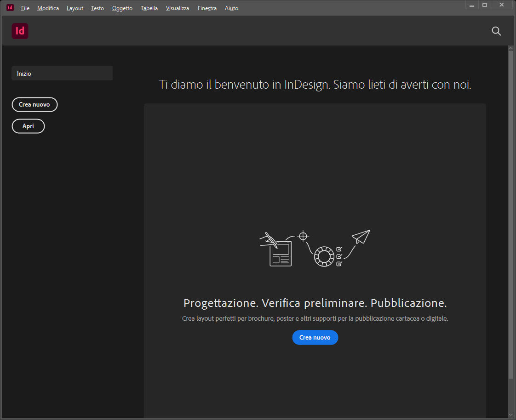
Task: Click the blue Crea nuovo button
Action: (x=315, y=337)
